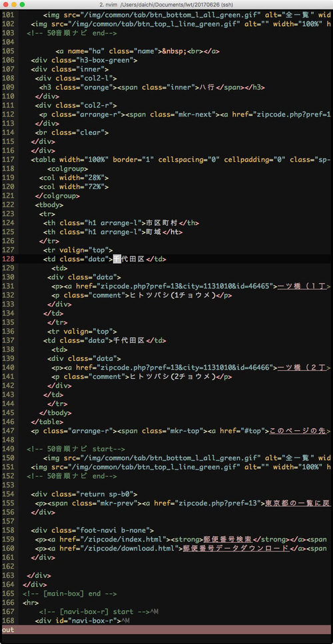This screenshot has height=644, width=333.
Task: Click the 郵便番号データダウンロード underlined text
Action: click(236, 547)
